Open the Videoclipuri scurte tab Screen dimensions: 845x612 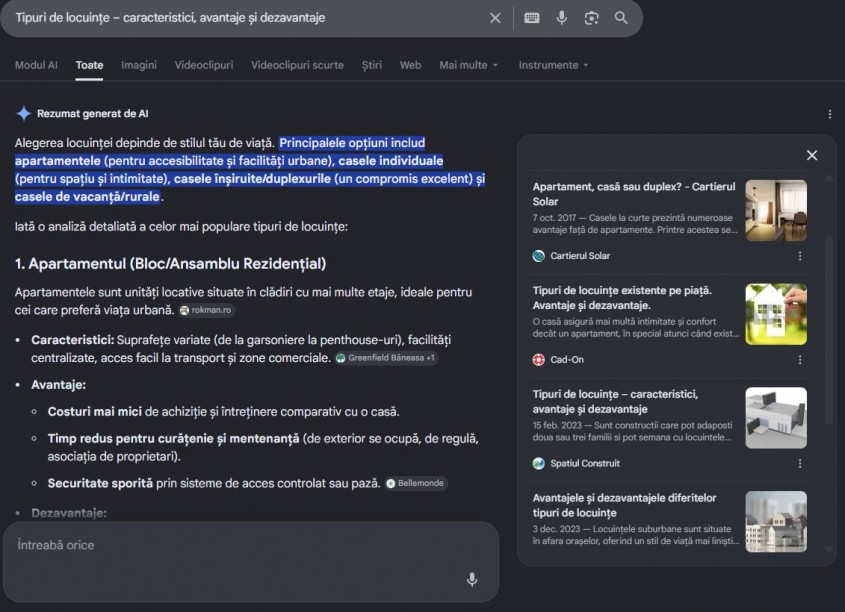click(x=297, y=65)
